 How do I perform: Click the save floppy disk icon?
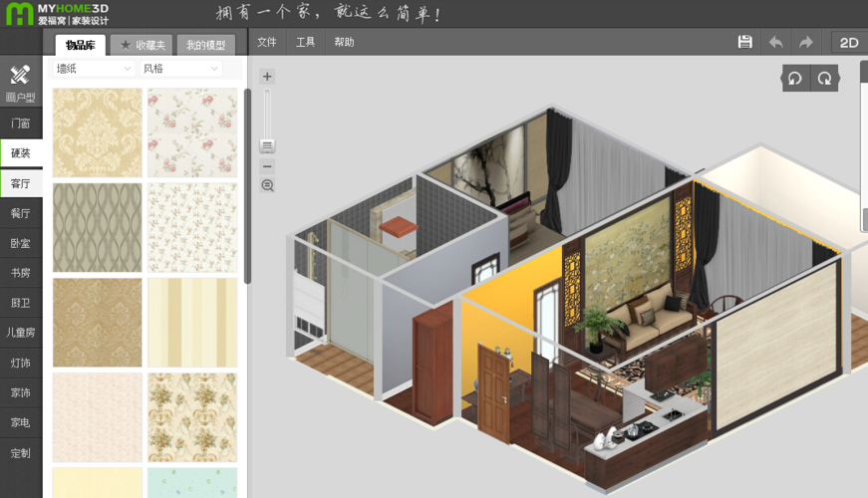click(x=744, y=42)
